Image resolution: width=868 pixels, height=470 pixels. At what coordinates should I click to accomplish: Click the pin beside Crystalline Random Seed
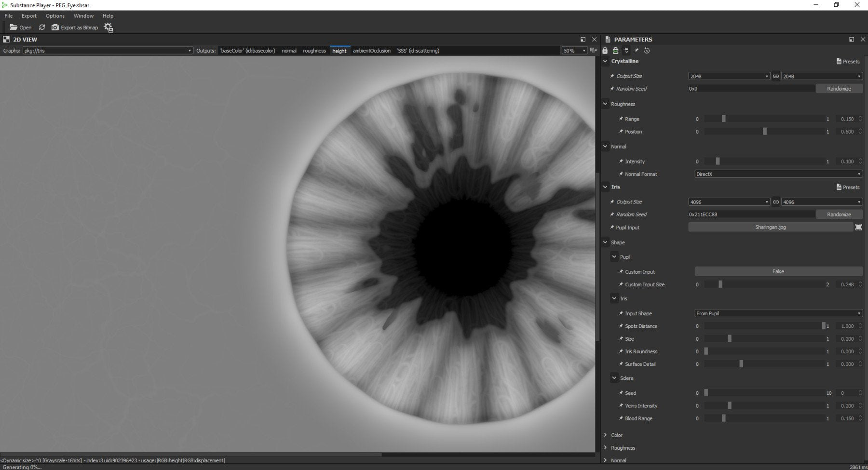pyautogui.click(x=612, y=89)
